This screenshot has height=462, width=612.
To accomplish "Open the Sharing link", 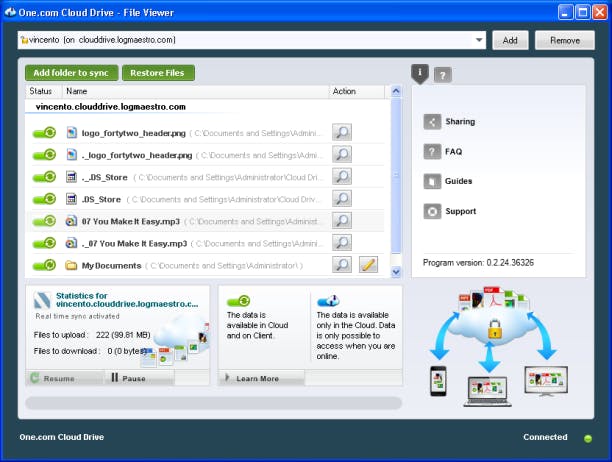I will 460,122.
